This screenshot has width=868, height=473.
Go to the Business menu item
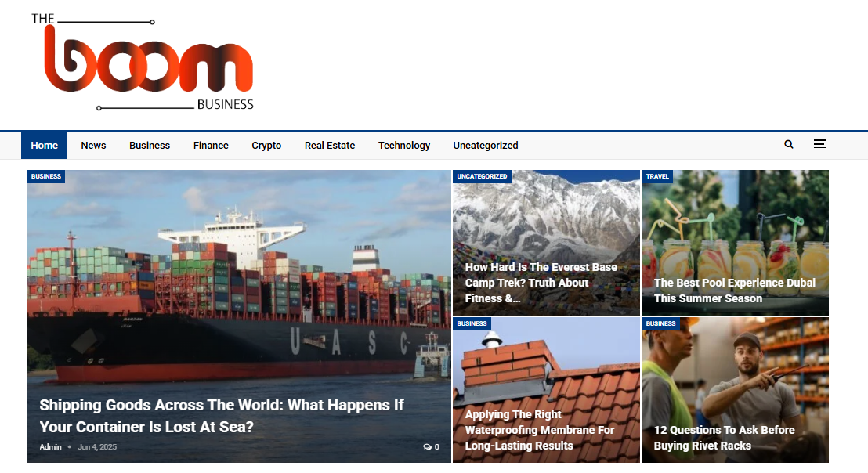coord(150,146)
